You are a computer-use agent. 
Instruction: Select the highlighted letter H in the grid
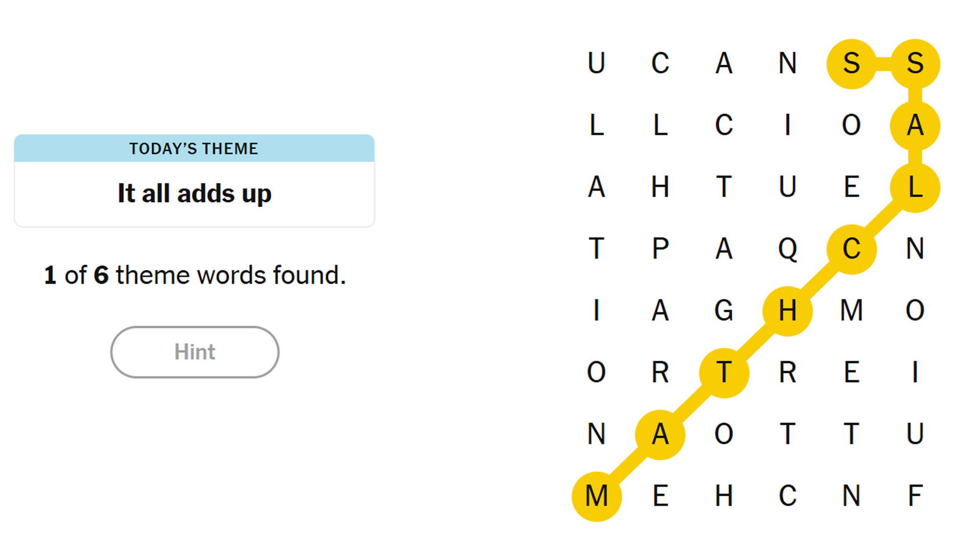(788, 312)
